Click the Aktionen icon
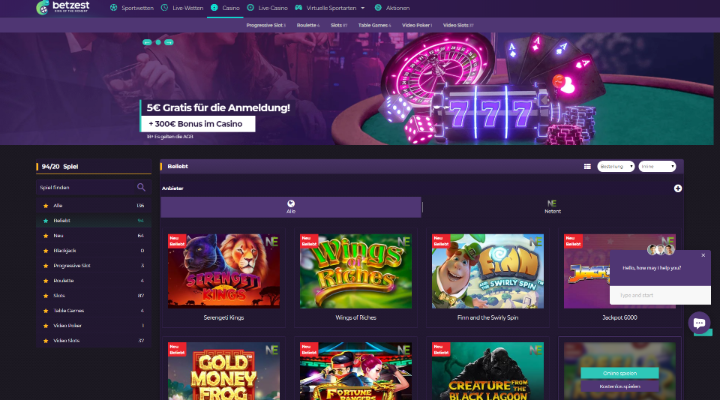 point(378,8)
